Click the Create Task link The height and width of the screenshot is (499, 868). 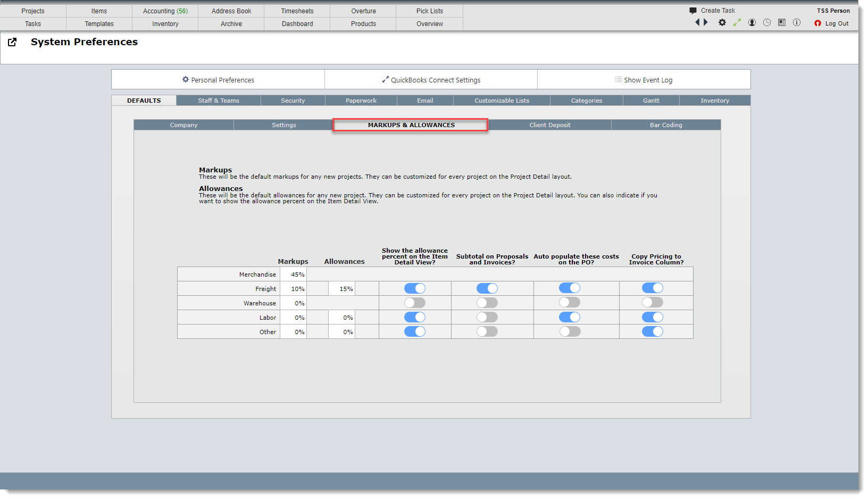point(717,11)
